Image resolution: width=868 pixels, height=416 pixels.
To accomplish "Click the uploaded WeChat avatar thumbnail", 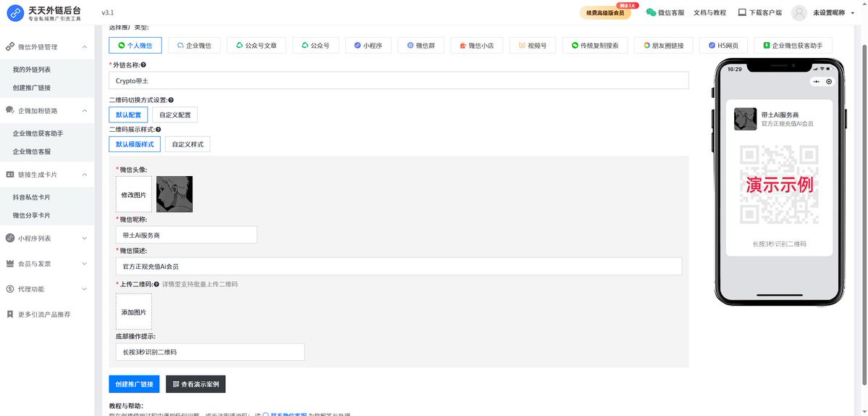I will 174,194.
